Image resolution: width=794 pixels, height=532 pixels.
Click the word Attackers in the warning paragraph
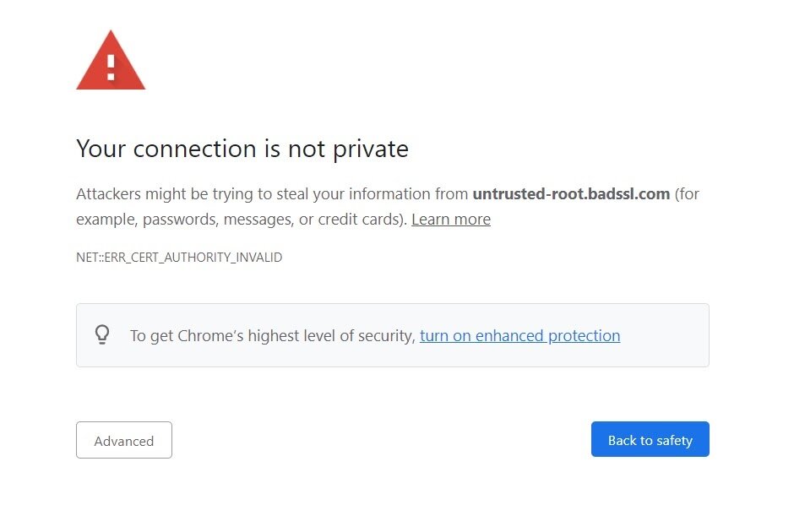pyautogui.click(x=108, y=194)
